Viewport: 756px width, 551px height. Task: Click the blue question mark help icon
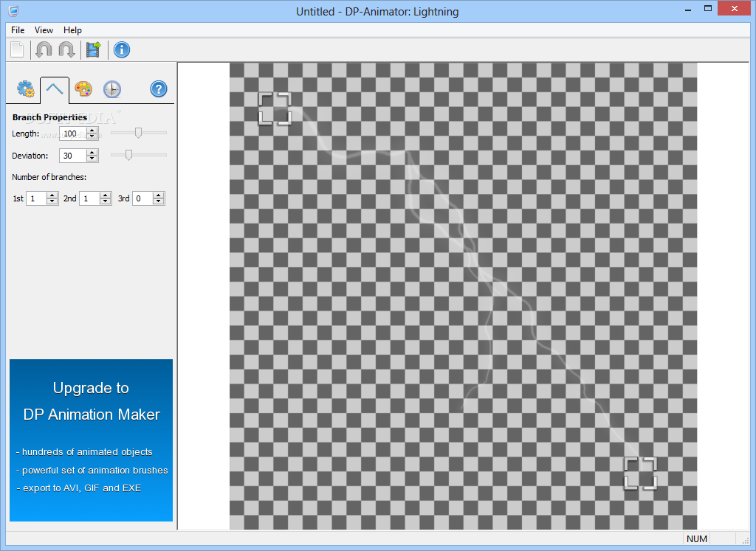pyautogui.click(x=159, y=89)
